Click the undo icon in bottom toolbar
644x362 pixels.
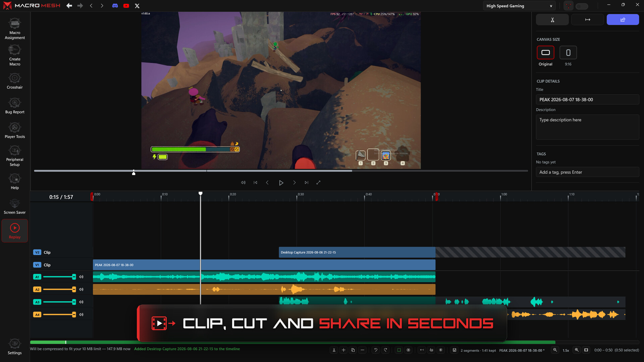point(376,350)
